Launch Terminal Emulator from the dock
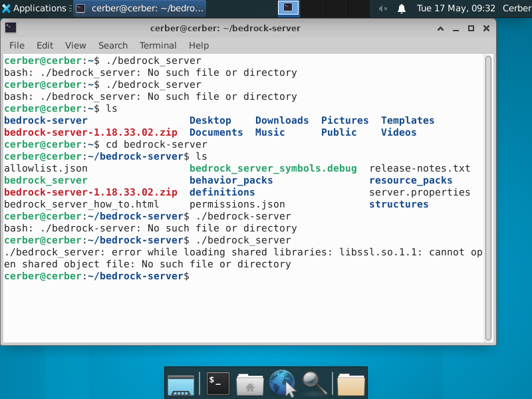 coord(217,384)
